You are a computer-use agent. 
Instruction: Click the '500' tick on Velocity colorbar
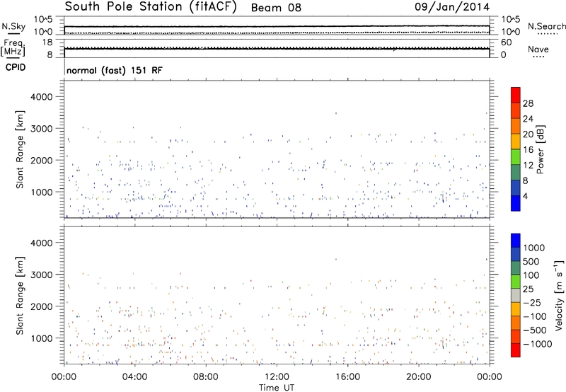pyautogui.click(x=531, y=261)
